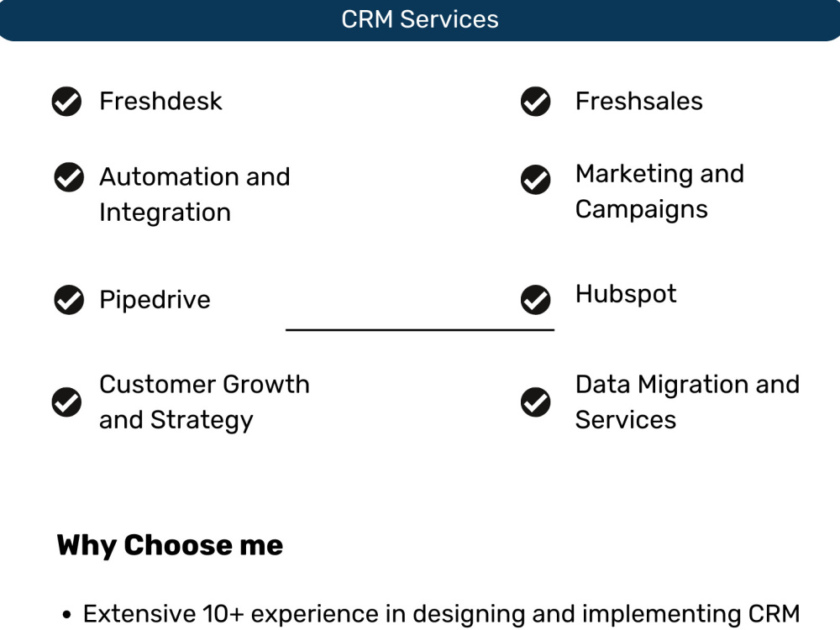Click the Hubspot checkmark icon

[x=535, y=300]
